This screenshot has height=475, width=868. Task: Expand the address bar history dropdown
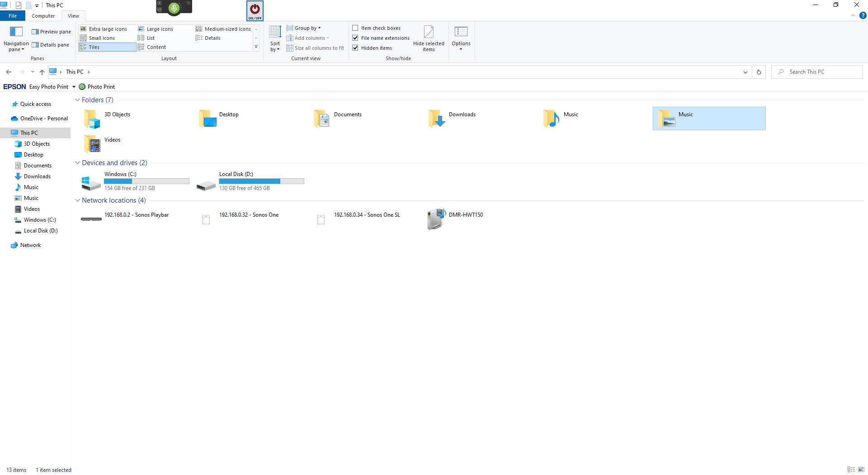(745, 72)
